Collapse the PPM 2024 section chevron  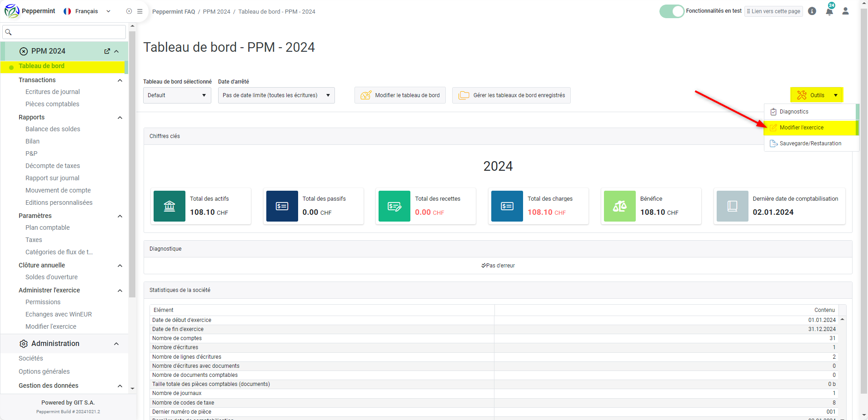pyautogui.click(x=116, y=51)
